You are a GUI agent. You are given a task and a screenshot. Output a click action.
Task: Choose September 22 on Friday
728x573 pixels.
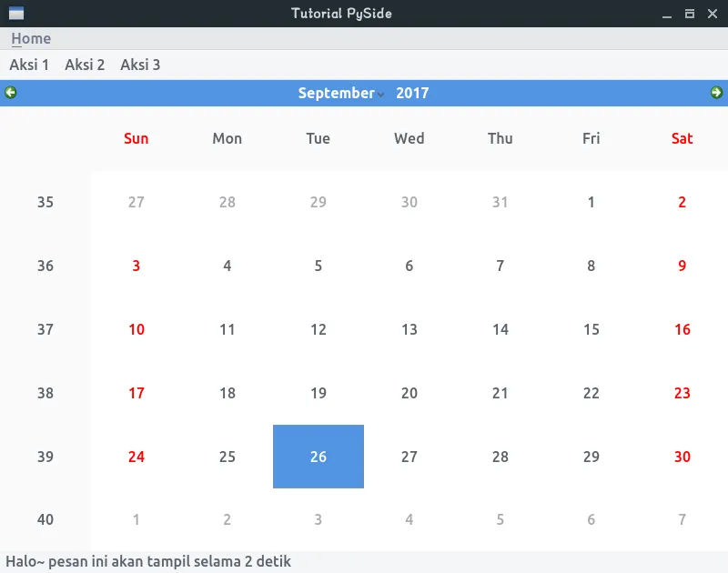(x=591, y=393)
